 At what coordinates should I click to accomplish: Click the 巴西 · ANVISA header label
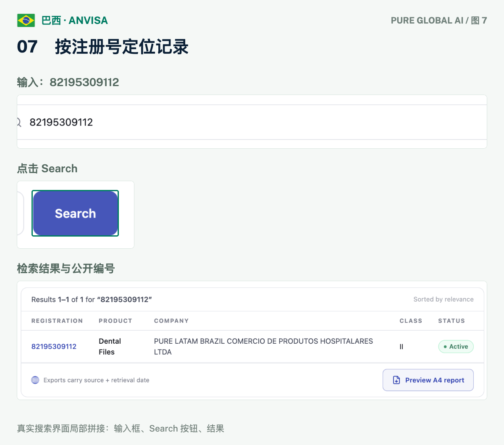tap(75, 20)
